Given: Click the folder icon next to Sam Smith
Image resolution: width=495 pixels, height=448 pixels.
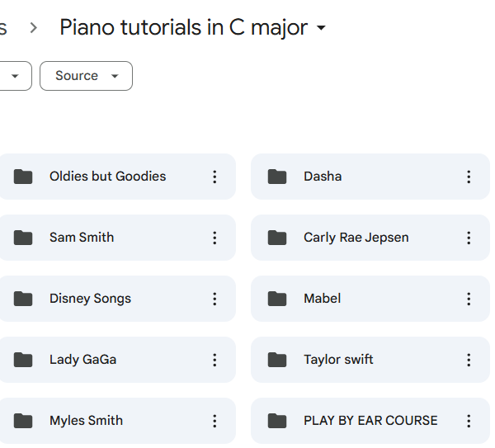Looking at the screenshot, I should [x=23, y=238].
